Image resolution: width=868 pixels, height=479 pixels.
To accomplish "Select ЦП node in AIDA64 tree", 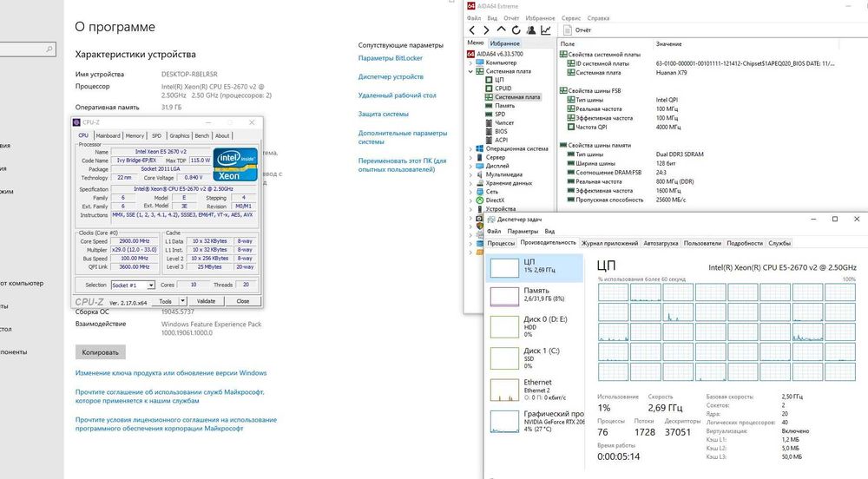I will (x=499, y=80).
